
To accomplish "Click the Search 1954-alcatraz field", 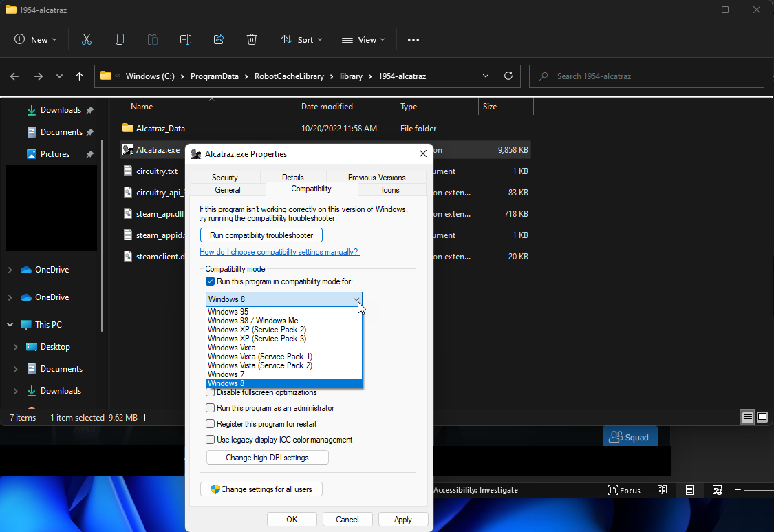I will click(x=647, y=76).
